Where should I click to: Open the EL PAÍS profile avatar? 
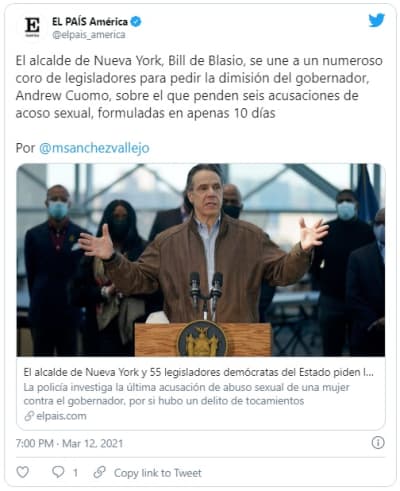[x=32, y=27]
